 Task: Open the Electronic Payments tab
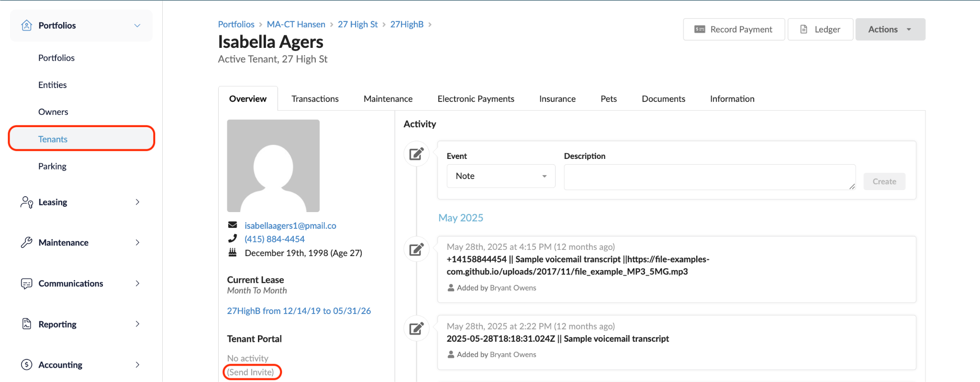pos(476,99)
